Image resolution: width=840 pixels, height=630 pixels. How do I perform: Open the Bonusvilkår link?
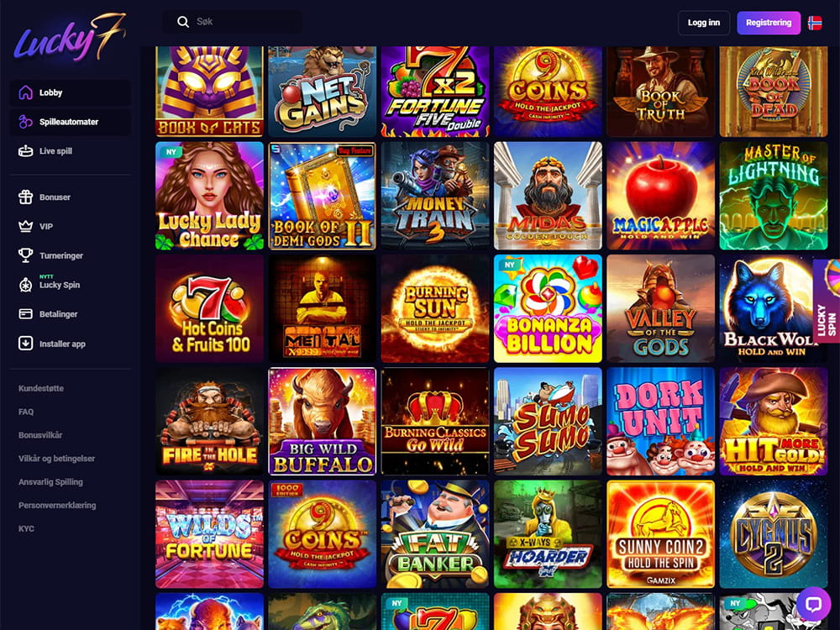tap(40, 435)
